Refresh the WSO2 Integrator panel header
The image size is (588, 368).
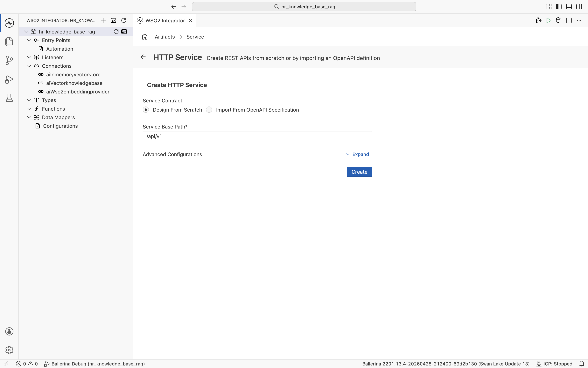tap(124, 20)
